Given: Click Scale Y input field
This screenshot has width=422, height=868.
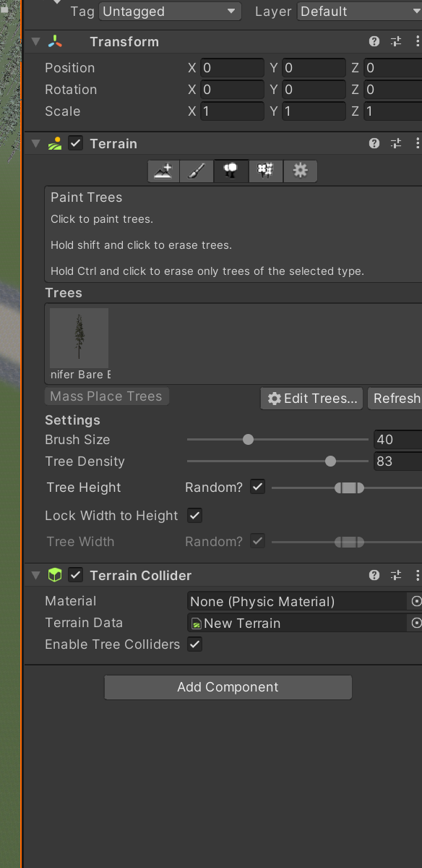Looking at the screenshot, I should pyautogui.click(x=314, y=111).
